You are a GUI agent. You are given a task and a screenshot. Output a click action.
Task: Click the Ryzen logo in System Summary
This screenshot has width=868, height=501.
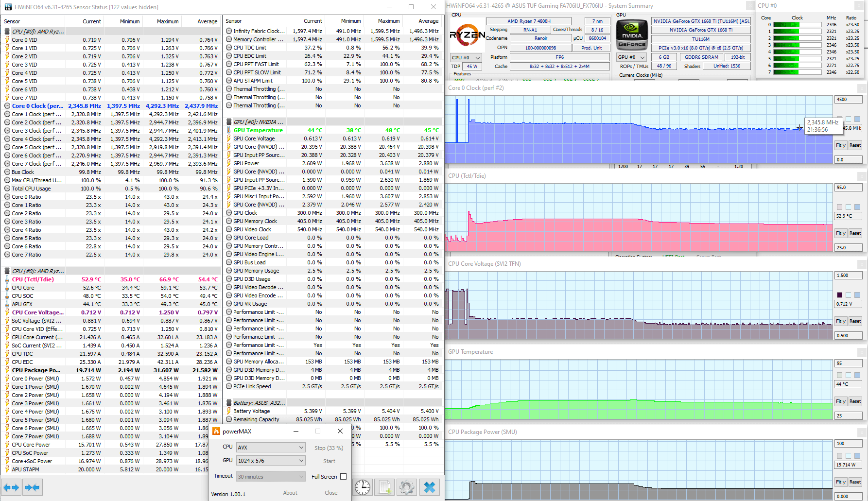pyautogui.click(x=467, y=35)
